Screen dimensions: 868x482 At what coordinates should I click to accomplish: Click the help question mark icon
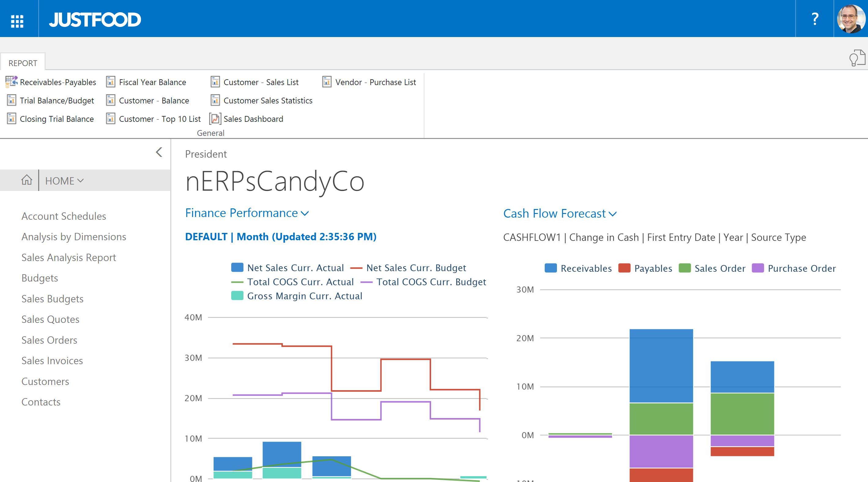(x=814, y=19)
